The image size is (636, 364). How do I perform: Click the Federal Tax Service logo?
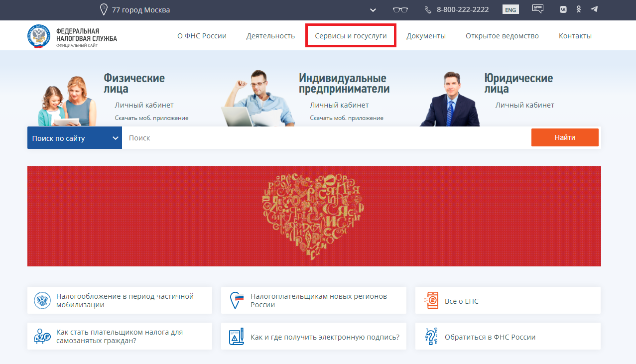click(39, 36)
